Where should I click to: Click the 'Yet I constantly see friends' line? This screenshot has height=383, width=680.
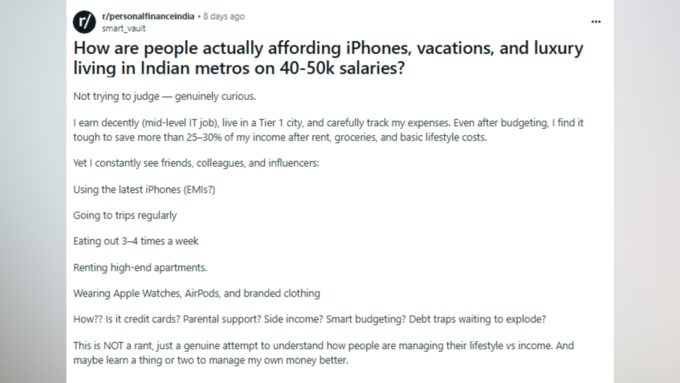coord(196,163)
